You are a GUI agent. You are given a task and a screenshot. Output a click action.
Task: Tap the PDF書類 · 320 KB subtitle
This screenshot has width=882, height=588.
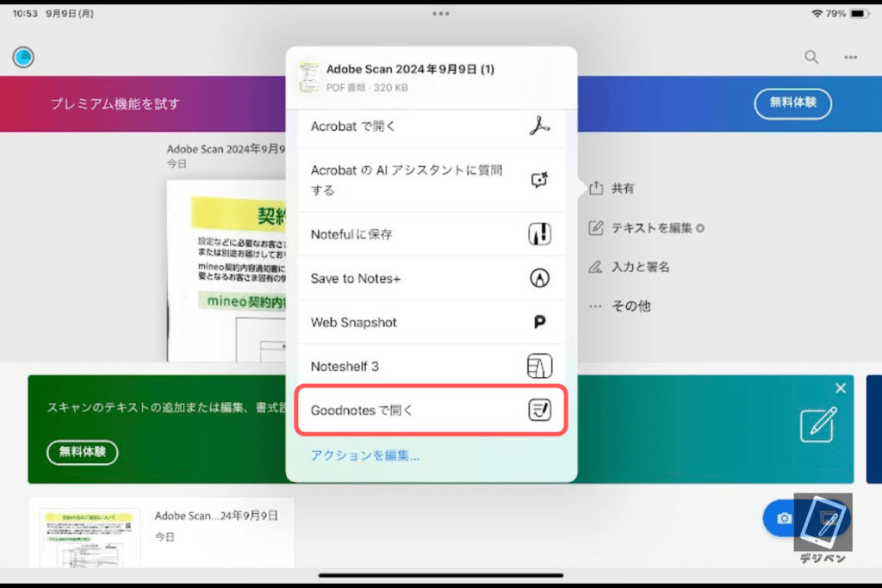(x=367, y=88)
